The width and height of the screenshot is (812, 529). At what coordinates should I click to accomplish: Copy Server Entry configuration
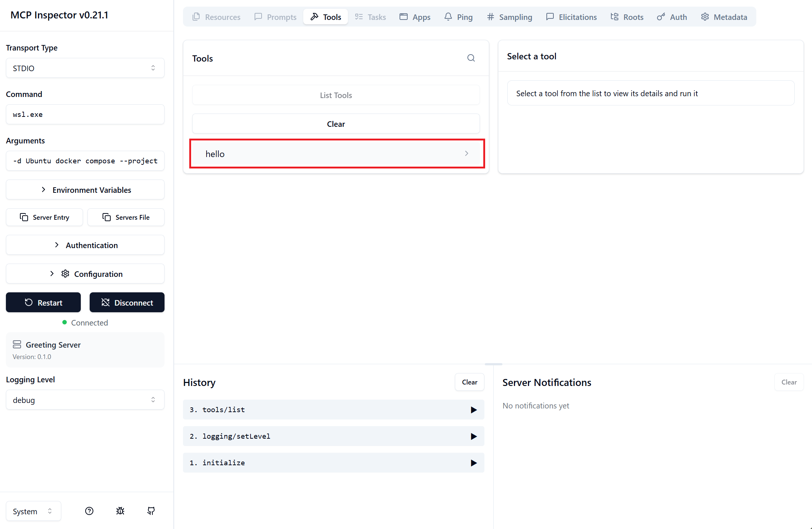coord(44,217)
